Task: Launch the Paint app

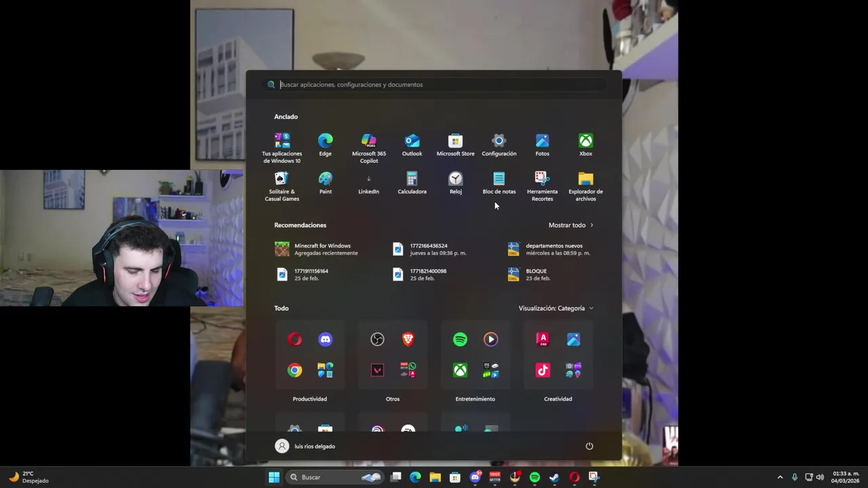Action: click(x=325, y=183)
